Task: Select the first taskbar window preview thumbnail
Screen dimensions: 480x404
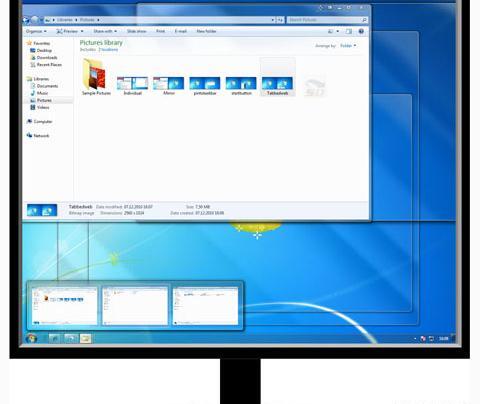Action: [64, 306]
